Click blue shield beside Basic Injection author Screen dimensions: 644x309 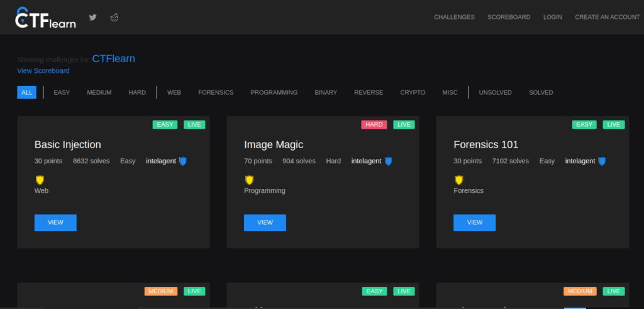pyautogui.click(x=183, y=161)
